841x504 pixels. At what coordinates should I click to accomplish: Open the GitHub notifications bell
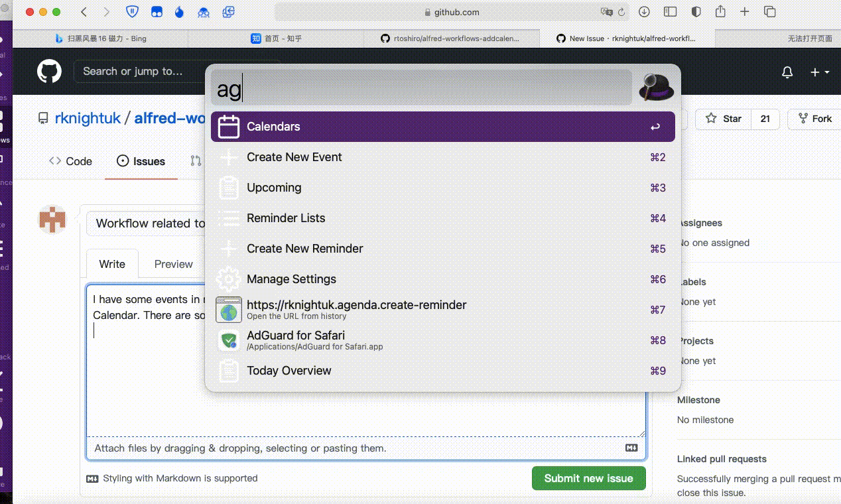click(x=787, y=72)
